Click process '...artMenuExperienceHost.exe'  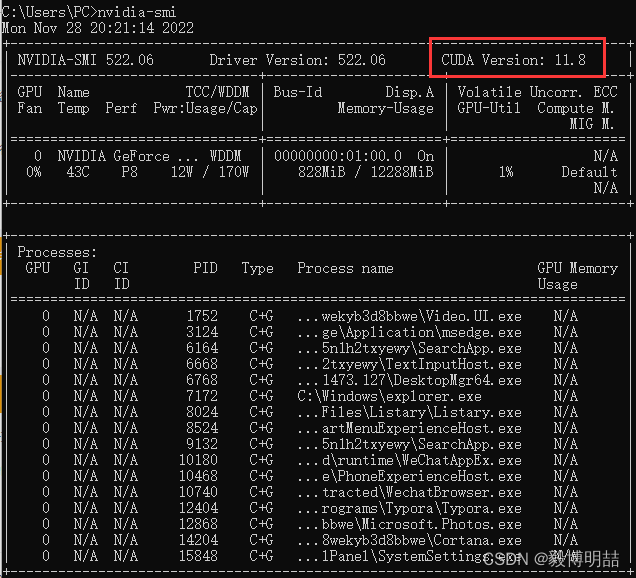pyautogui.click(x=409, y=428)
